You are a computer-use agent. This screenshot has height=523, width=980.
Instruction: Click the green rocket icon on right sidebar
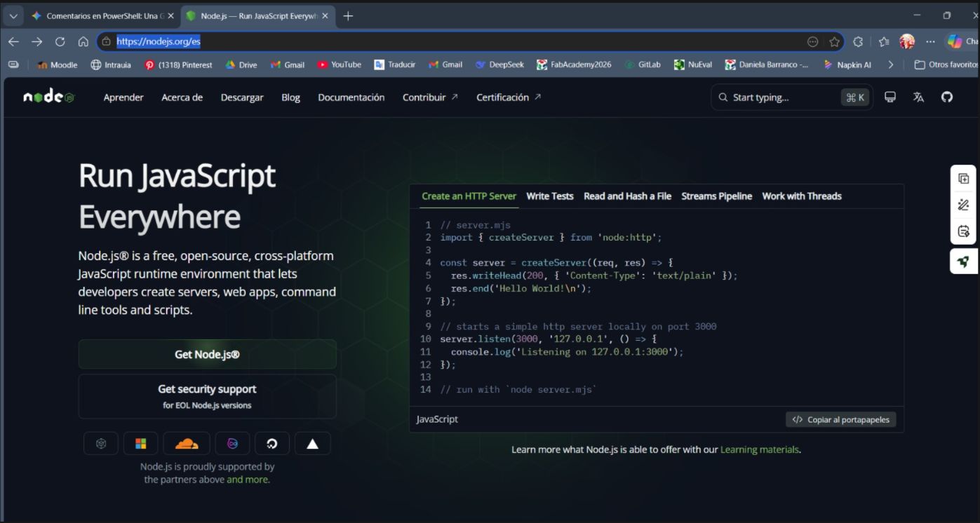pos(963,261)
